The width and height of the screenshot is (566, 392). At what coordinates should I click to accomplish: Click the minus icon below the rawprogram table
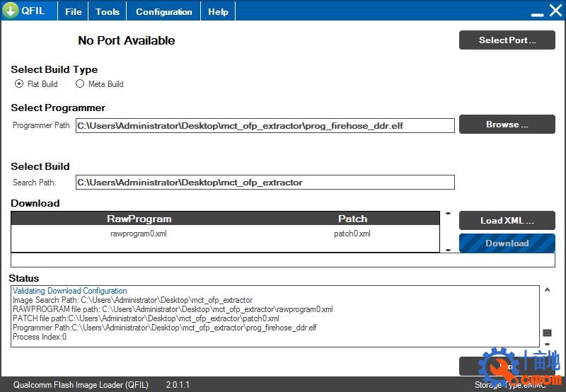[448, 249]
